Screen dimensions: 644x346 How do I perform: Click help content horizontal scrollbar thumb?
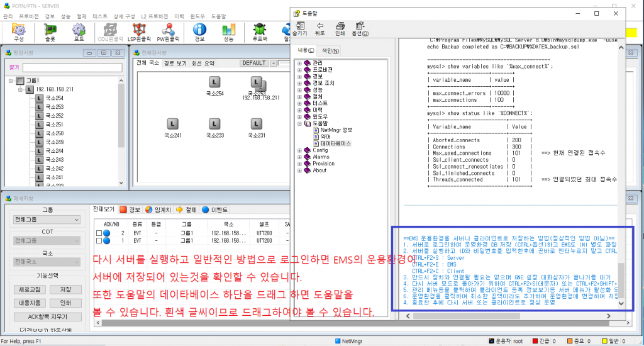[466, 316]
